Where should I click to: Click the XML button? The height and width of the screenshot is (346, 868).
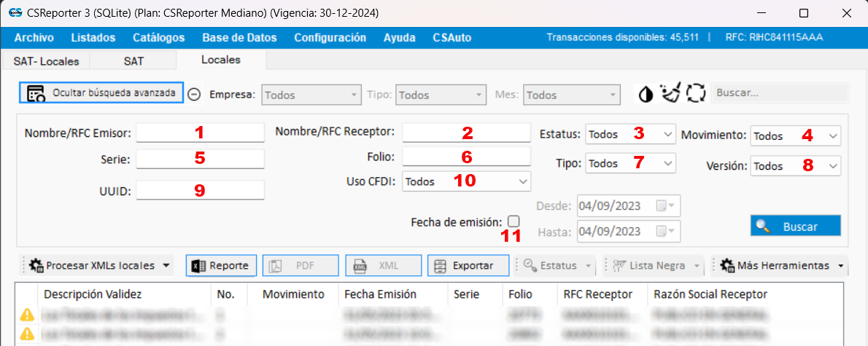[383, 265]
